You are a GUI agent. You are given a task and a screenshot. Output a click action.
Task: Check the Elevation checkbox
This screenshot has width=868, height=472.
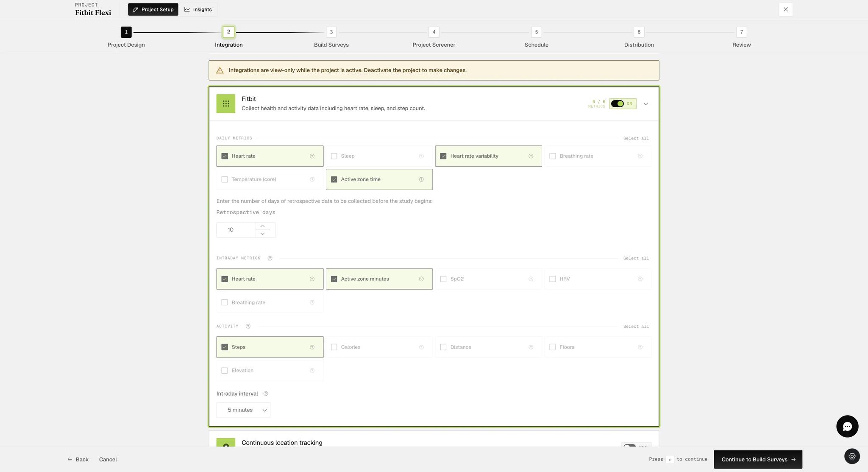[x=225, y=371]
